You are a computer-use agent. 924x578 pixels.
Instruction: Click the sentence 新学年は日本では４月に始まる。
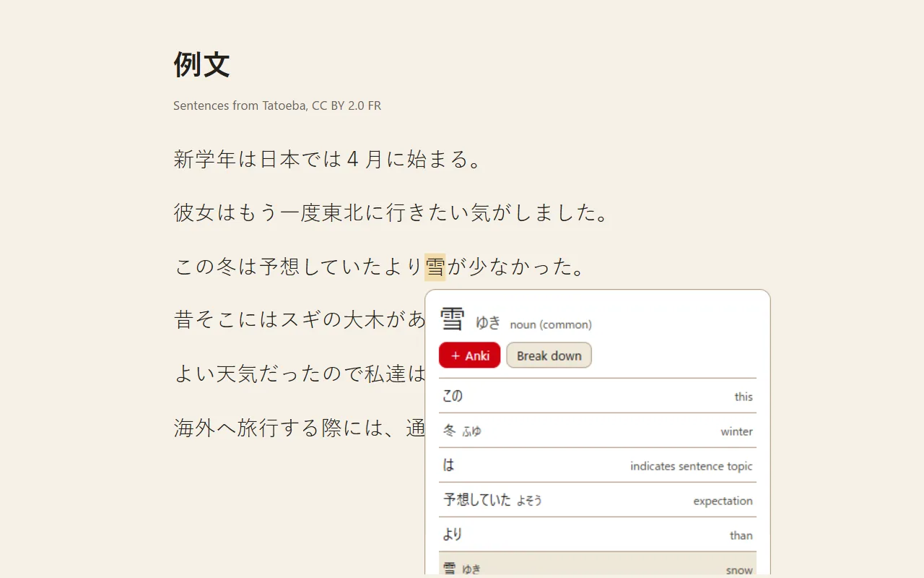[x=328, y=159]
